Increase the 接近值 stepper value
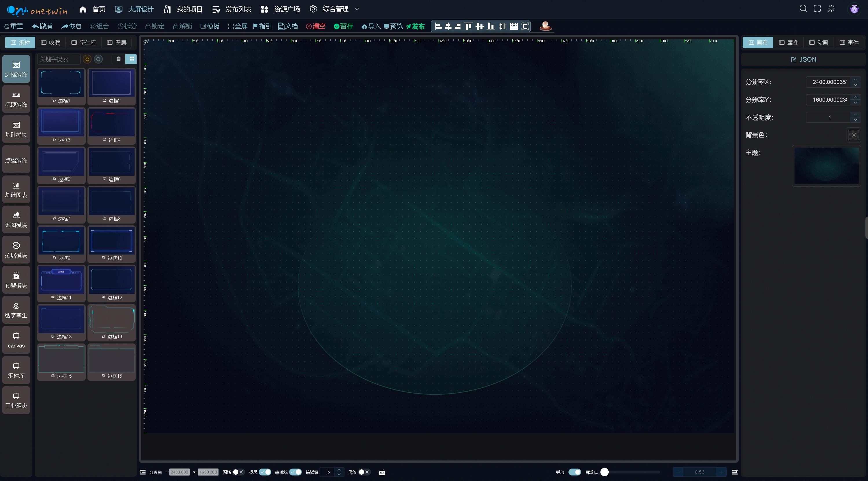Image resolution: width=868 pixels, height=481 pixels. tap(339, 469)
